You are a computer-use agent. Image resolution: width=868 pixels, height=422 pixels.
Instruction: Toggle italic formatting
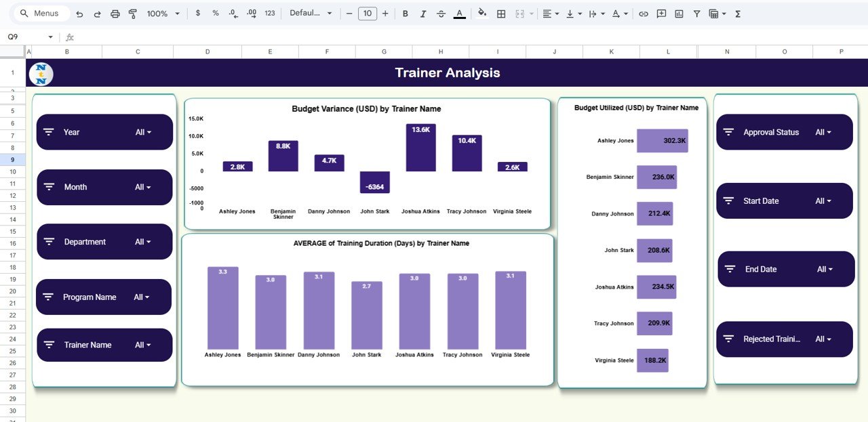click(x=423, y=14)
